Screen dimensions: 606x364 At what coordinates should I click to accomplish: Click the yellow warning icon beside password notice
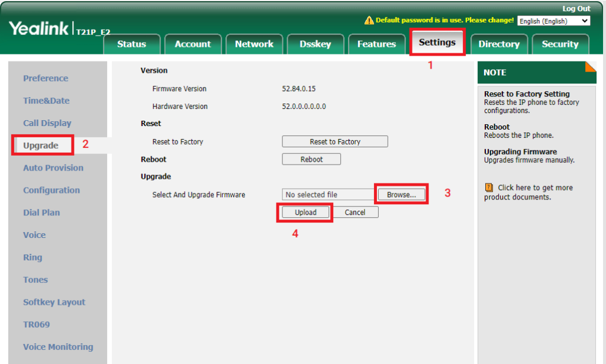369,21
